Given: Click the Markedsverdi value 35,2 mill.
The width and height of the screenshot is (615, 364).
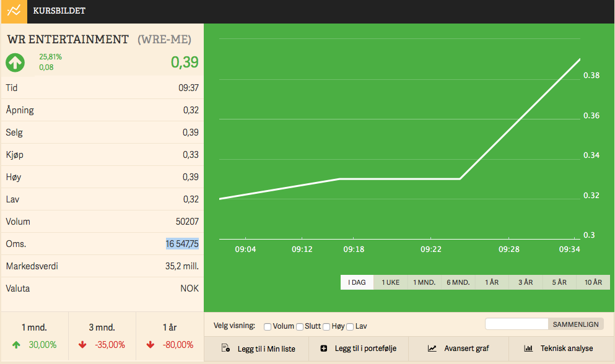Looking at the screenshot, I should [182, 266].
